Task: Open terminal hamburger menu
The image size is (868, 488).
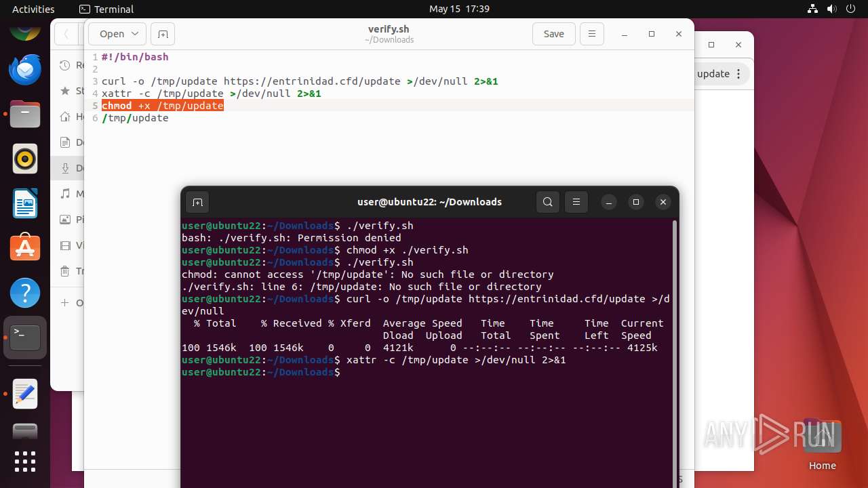Action: [x=576, y=202]
